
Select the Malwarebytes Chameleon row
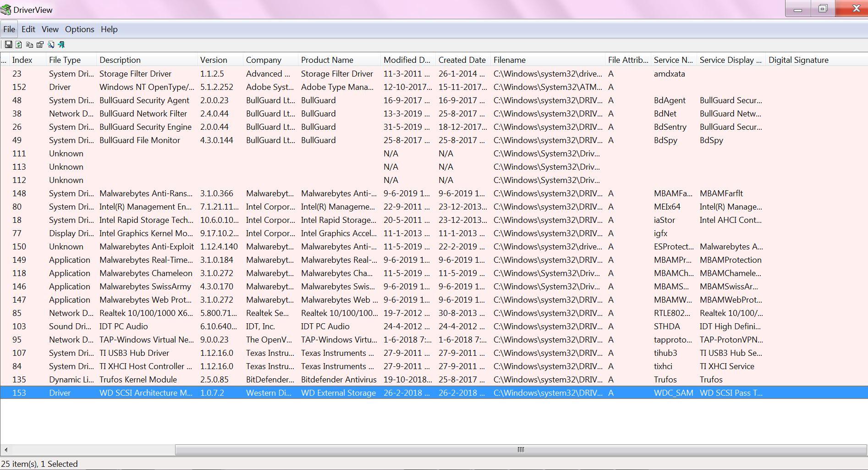(434, 273)
